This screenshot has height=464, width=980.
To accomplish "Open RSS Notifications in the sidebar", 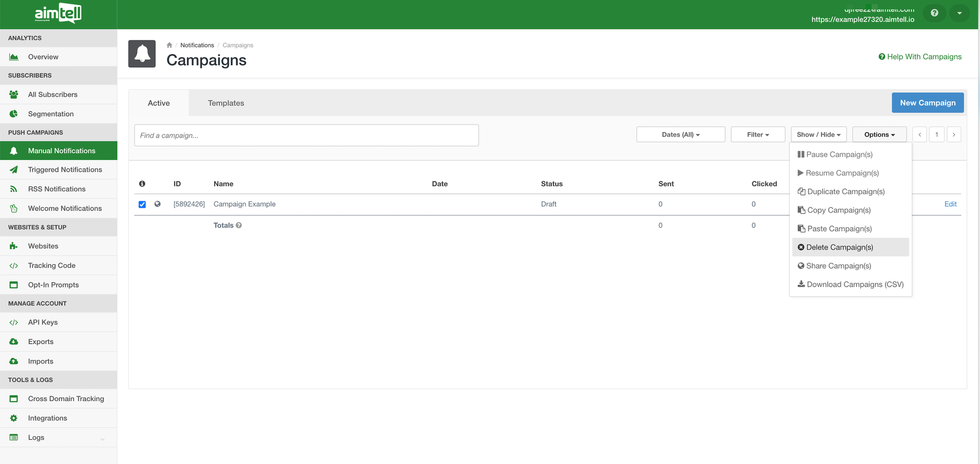I will tap(57, 189).
